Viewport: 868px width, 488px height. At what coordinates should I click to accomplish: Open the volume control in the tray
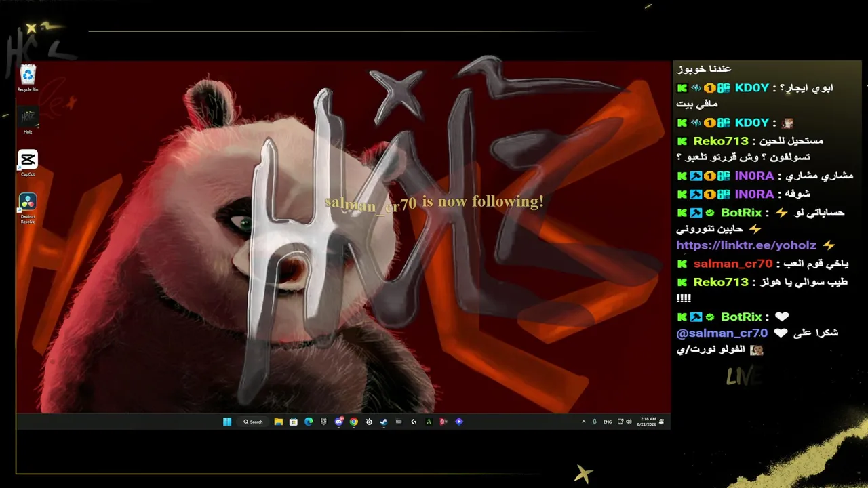click(x=628, y=422)
